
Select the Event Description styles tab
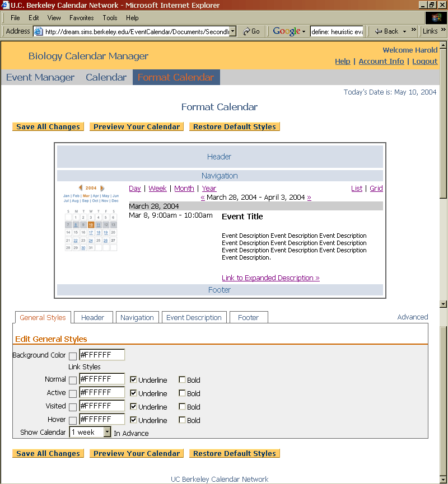tap(194, 317)
